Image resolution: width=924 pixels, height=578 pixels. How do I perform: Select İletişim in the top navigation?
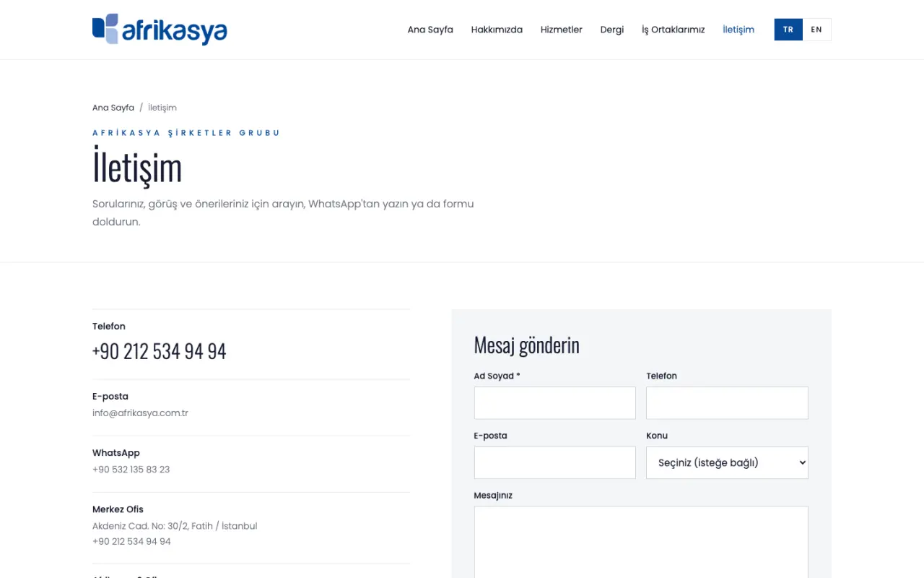click(738, 30)
